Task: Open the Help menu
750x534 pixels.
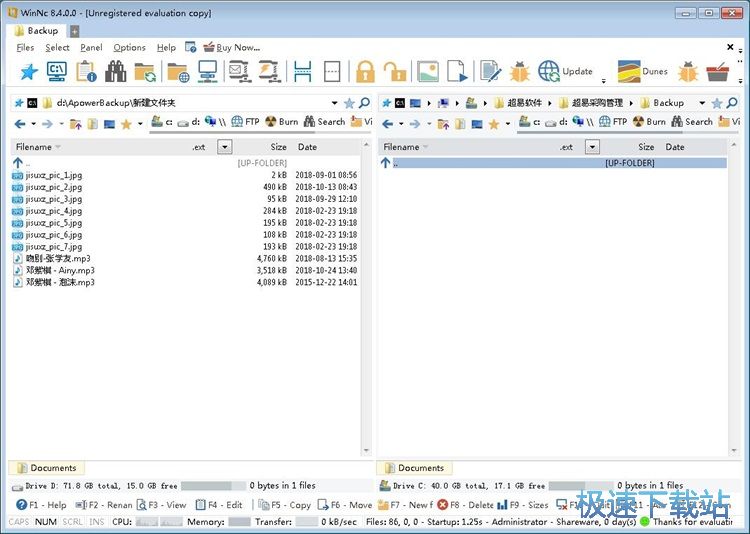Action: tap(166, 47)
